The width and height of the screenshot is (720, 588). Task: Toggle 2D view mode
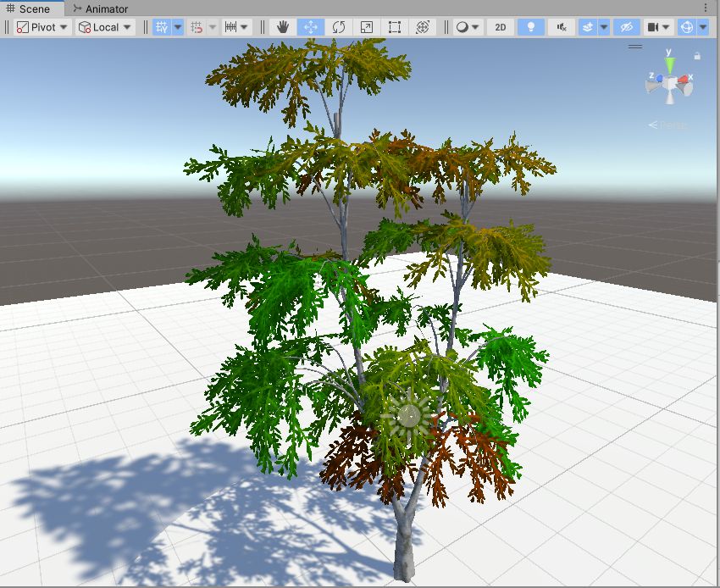(500, 26)
